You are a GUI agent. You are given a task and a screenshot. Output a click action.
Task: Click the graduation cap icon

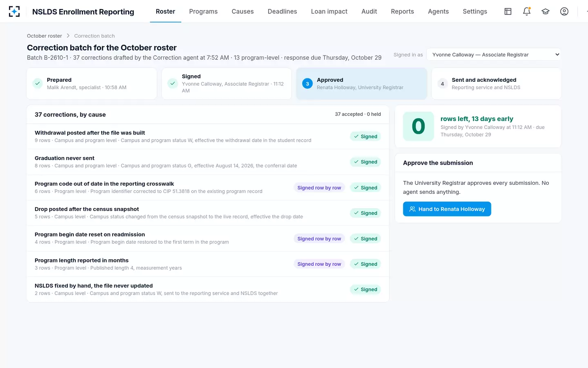pyautogui.click(x=546, y=11)
